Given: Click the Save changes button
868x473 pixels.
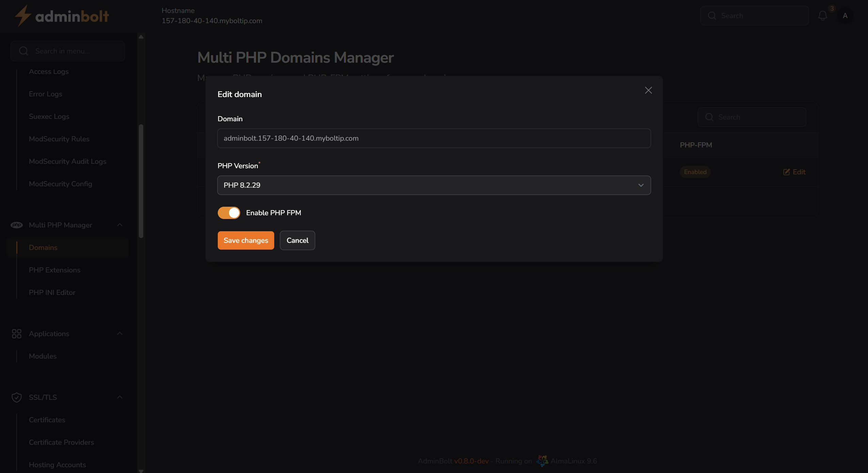Looking at the screenshot, I should pyautogui.click(x=245, y=240).
